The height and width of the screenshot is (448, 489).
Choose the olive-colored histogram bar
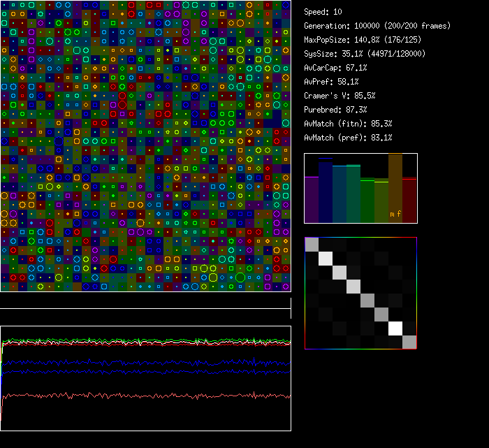pos(381,203)
